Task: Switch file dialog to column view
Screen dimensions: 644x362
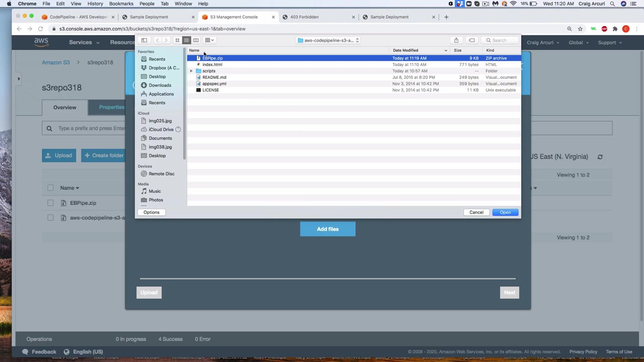Action: pos(196,40)
